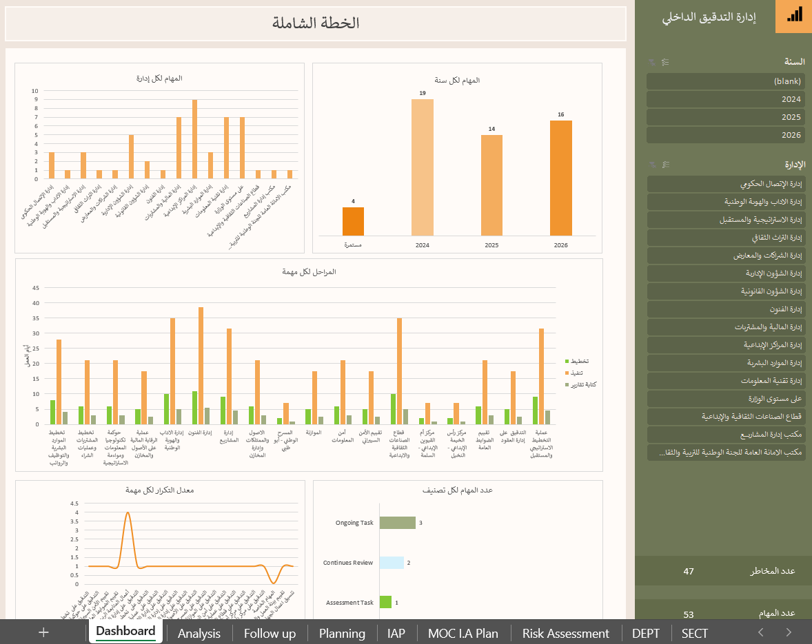Clear filter on الإدارة slicer
The width and height of the screenshot is (812, 644).
tap(652, 165)
